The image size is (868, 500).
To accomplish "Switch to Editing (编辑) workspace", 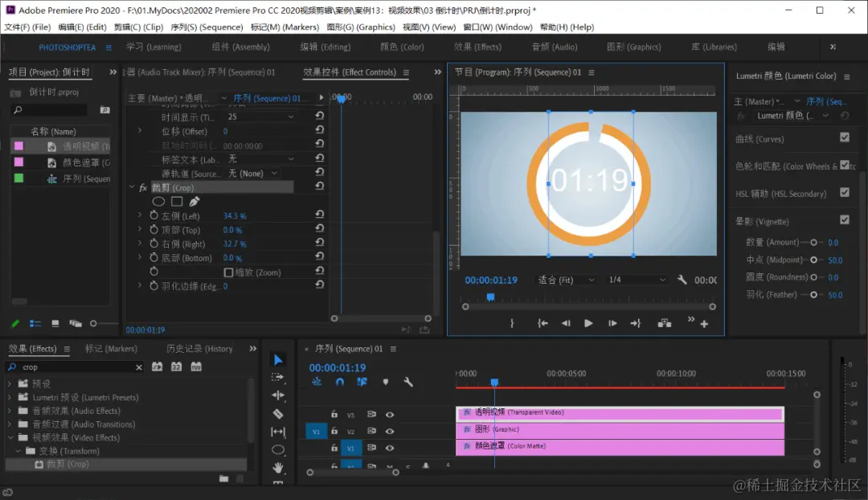I will coord(325,47).
